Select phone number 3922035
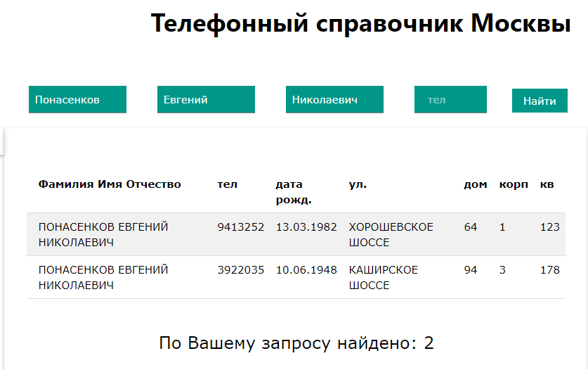Screen dimensions: 588x370 (241, 269)
